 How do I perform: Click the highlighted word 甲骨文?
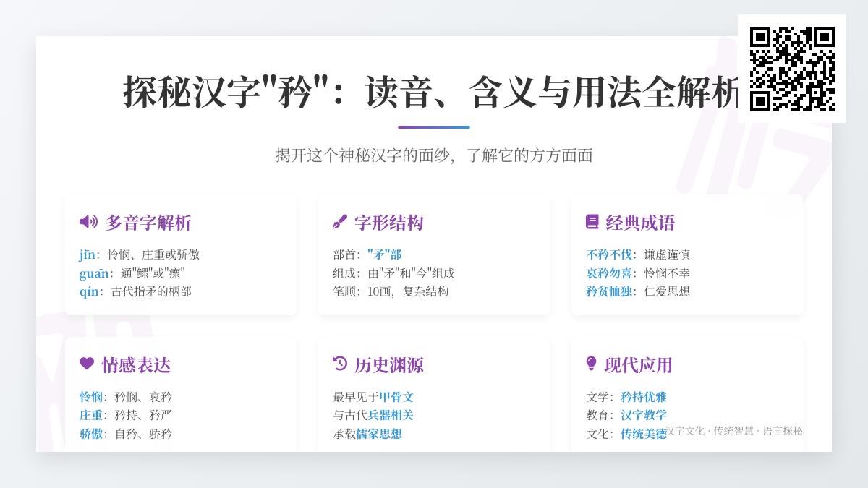[396, 397]
